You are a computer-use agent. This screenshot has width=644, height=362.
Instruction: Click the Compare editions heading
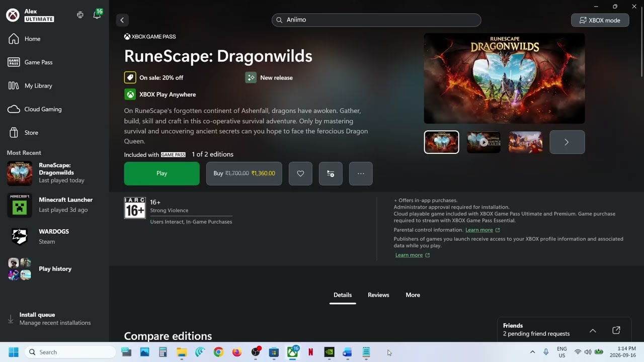click(x=168, y=336)
